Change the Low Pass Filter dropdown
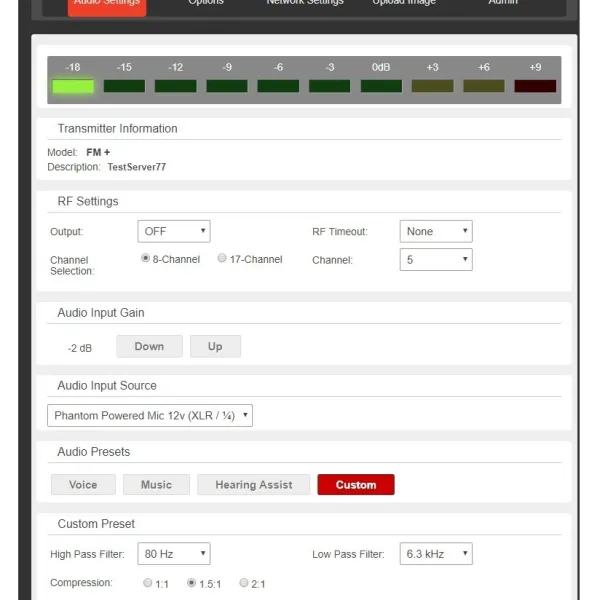This screenshot has width=600, height=600. pyautogui.click(x=435, y=553)
